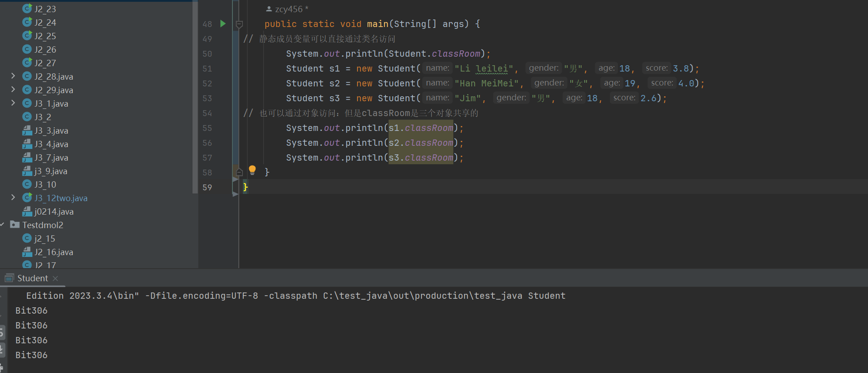
Task: Select j0214.java file
Action: pos(54,211)
